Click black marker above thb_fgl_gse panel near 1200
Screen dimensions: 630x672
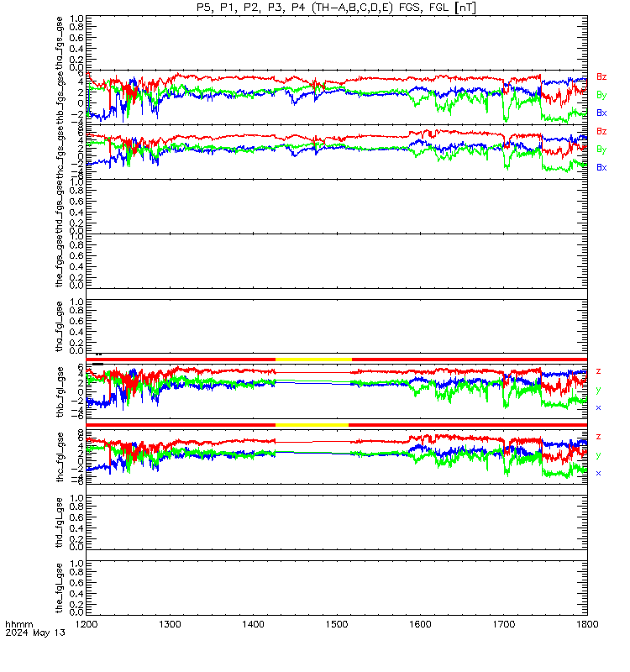(98, 364)
